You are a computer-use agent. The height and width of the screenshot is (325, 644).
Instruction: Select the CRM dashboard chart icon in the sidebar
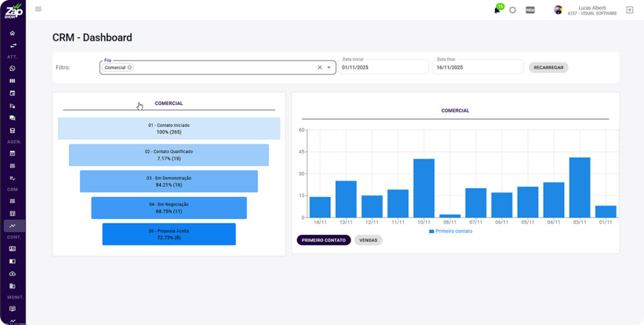tap(13, 225)
